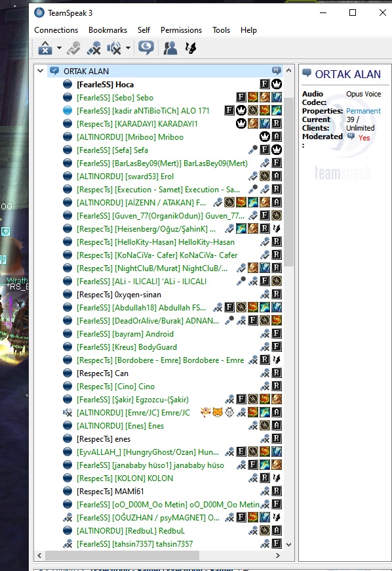Click the wolf-shaped toolbar icon

coord(191,48)
